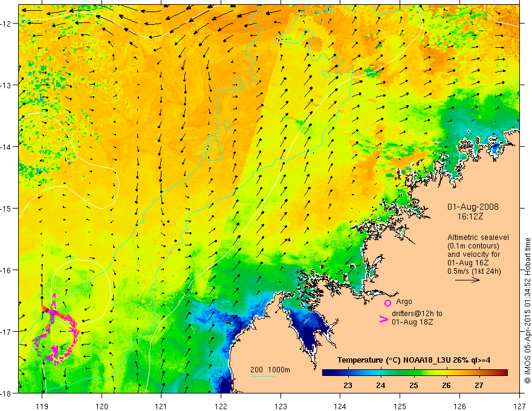The image size is (532, 411).
Task: Click the 0.5m/s velocity scale arrow
Action: tap(467, 280)
